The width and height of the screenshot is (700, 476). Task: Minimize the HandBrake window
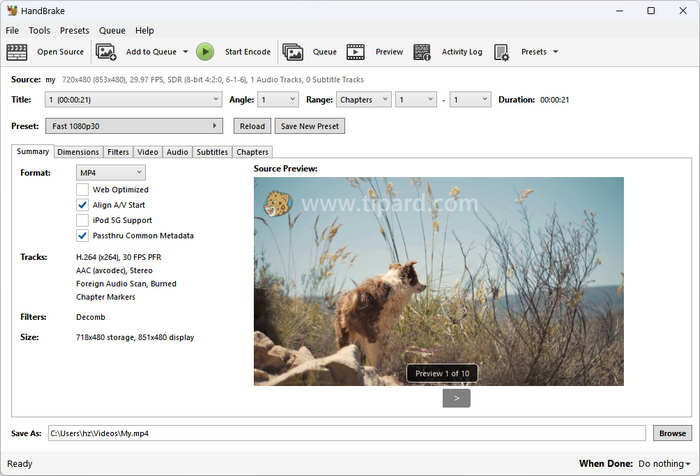point(620,11)
